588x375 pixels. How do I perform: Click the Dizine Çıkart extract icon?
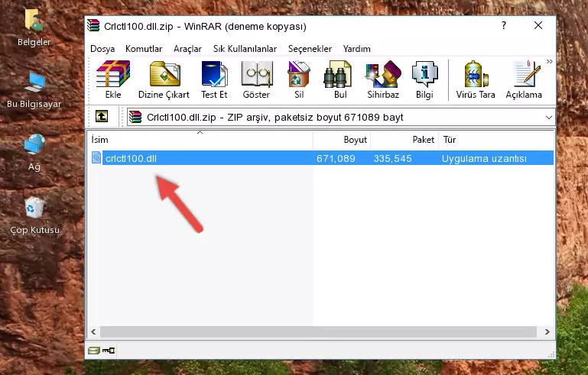click(x=164, y=74)
